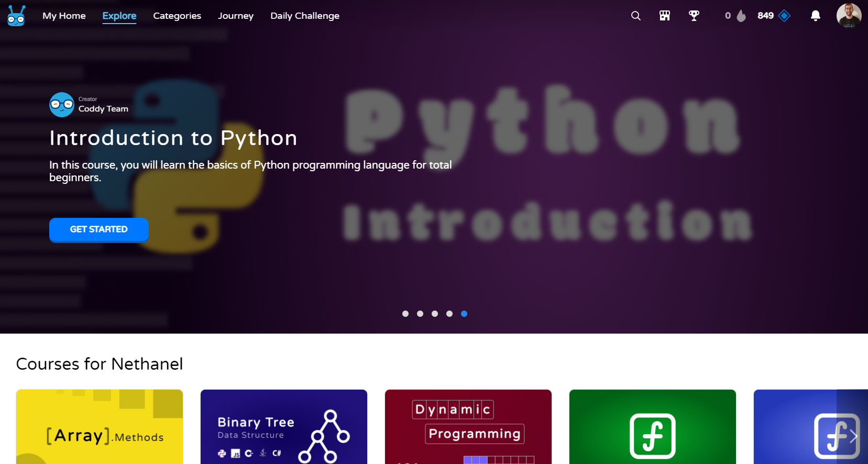Viewport: 868px width, 464px height.
Task: Click the streak flame icon
Action: pyautogui.click(x=741, y=16)
